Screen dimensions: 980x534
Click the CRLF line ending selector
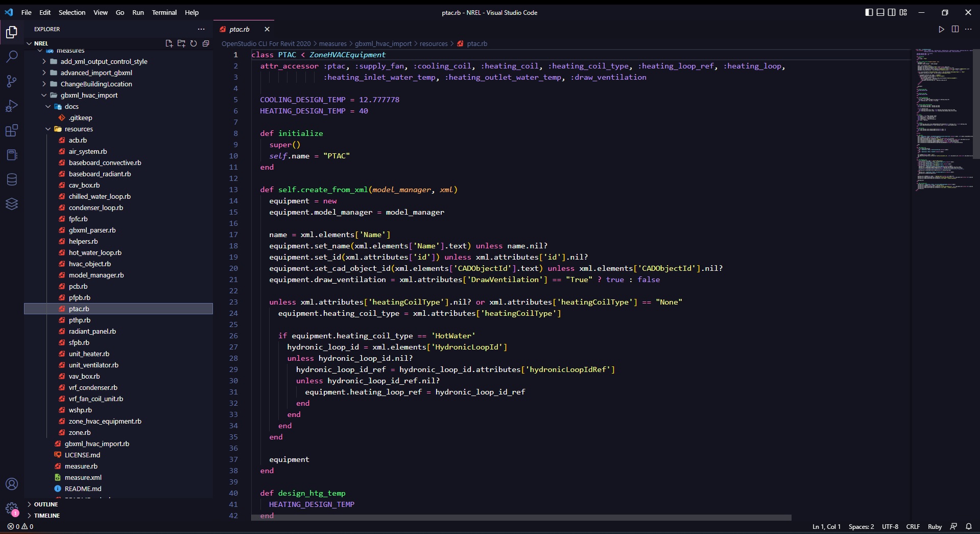(913, 526)
